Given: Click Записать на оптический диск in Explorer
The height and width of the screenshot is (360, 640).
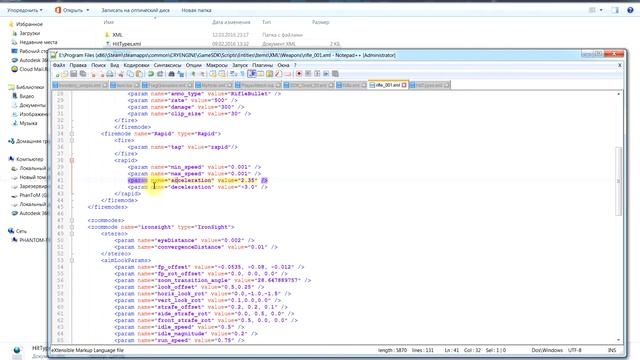Looking at the screenshot, I should (136, 10).
